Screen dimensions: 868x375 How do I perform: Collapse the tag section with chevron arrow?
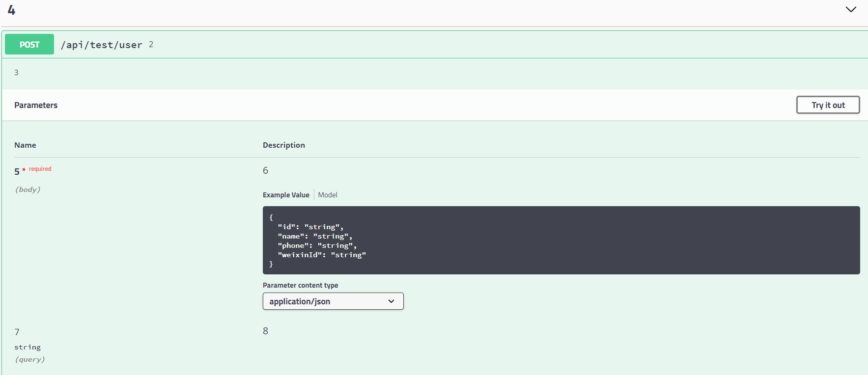tap(851, 9)
